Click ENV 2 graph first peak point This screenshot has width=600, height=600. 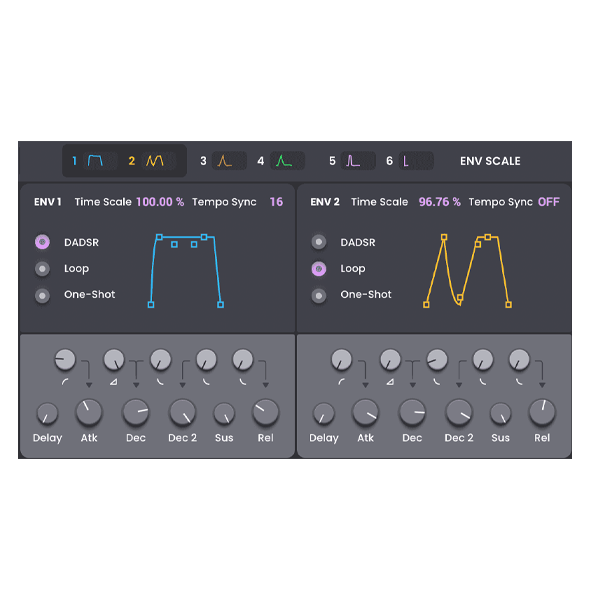tap(444, 237)
